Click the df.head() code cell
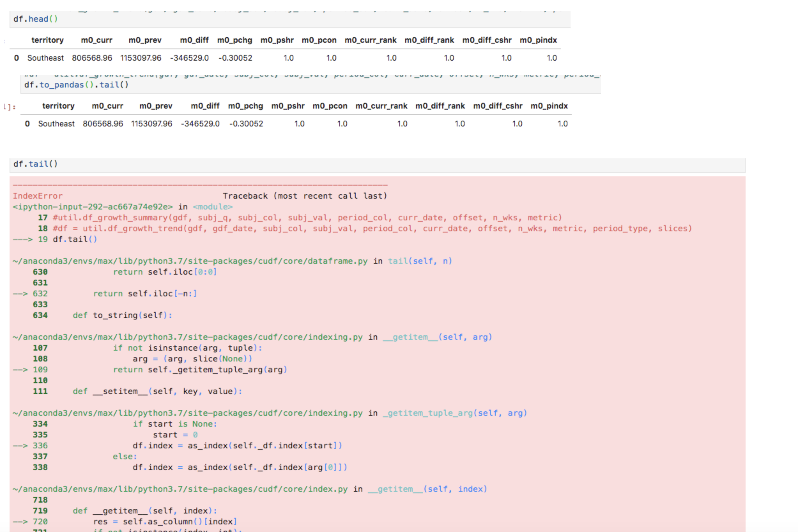This screenshot has height=532, width=798. pyautogui.click(x=36, y=19)
